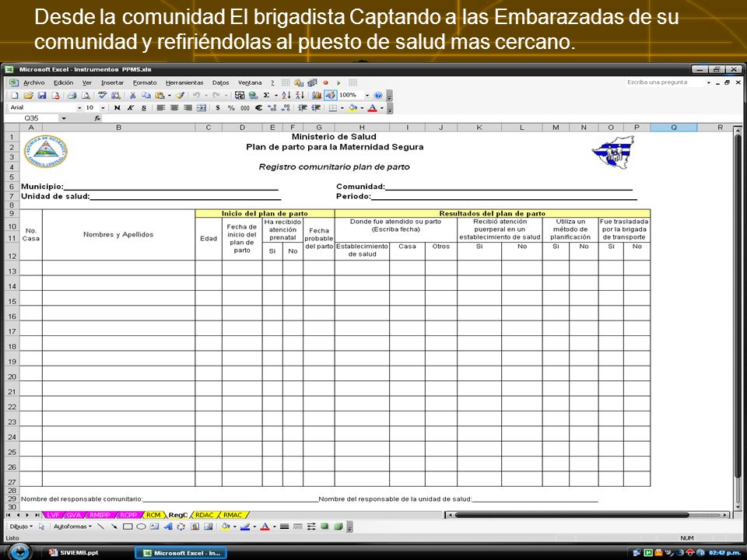Activate the Format Painter brush
This screenshot has height=560, width=747.
click(x=180, y=95)
